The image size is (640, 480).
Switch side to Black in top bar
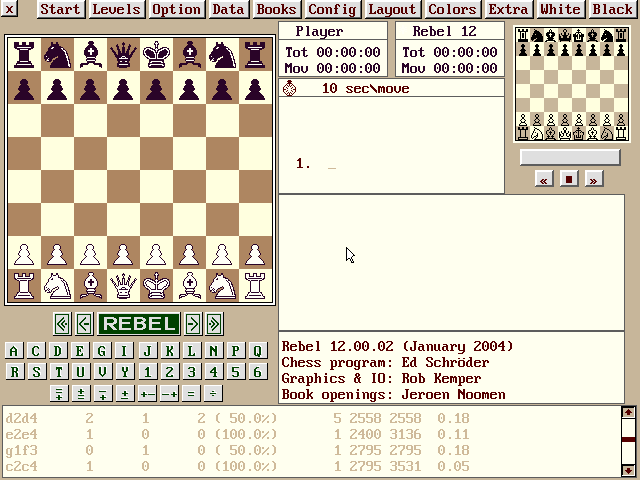(612, 10)
